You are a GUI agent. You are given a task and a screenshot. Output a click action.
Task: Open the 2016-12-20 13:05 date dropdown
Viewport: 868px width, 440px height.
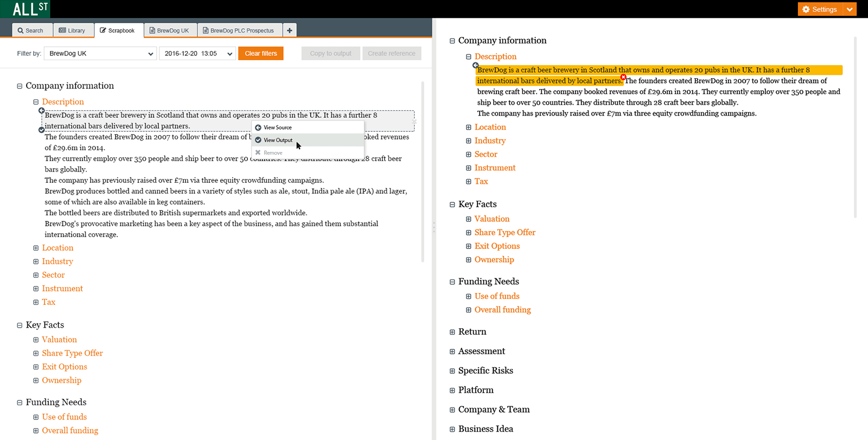tap(197, 53)
